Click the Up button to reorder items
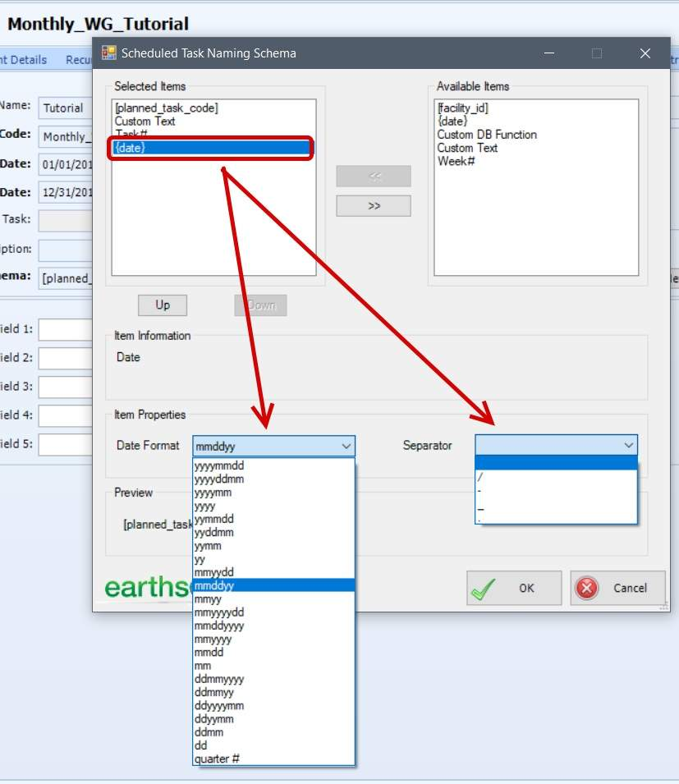 click(x=162, y=305)
